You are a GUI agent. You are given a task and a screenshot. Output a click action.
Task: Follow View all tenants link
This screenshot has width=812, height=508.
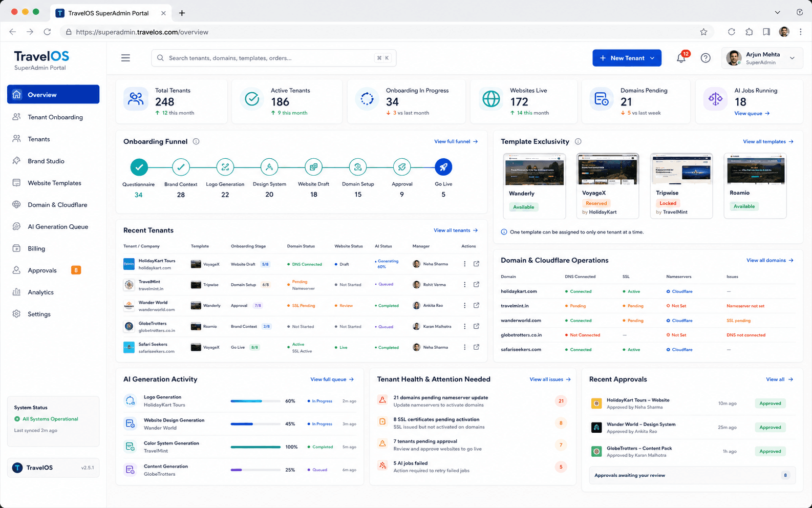click(x=456, y=230)
